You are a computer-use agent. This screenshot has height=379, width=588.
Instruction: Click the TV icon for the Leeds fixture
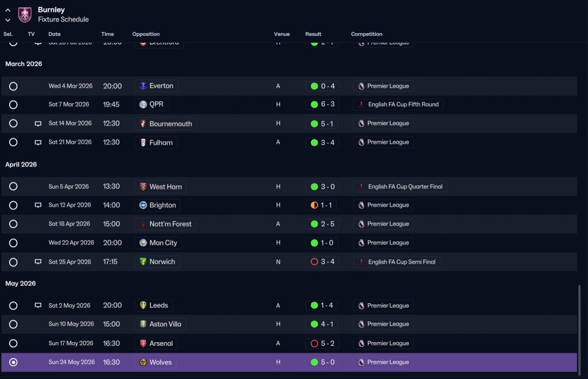coord(38,305)
